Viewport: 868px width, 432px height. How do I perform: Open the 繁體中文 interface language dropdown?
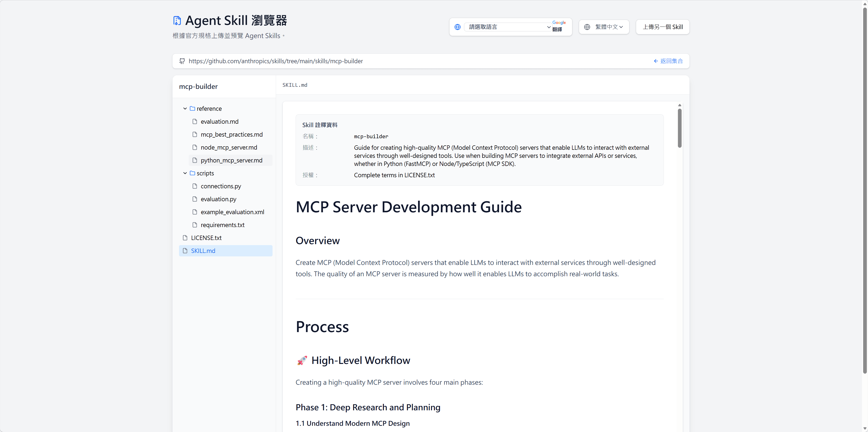pyautogui.click(x=604, y=27)
